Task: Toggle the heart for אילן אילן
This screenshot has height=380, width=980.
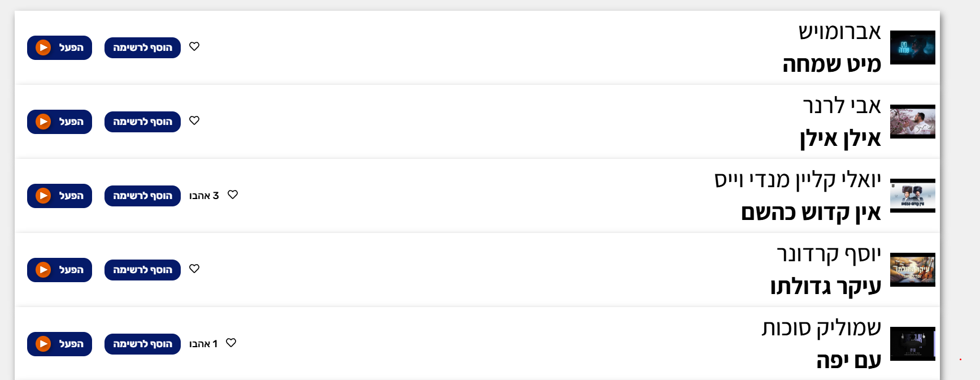Action: point(194,120)
